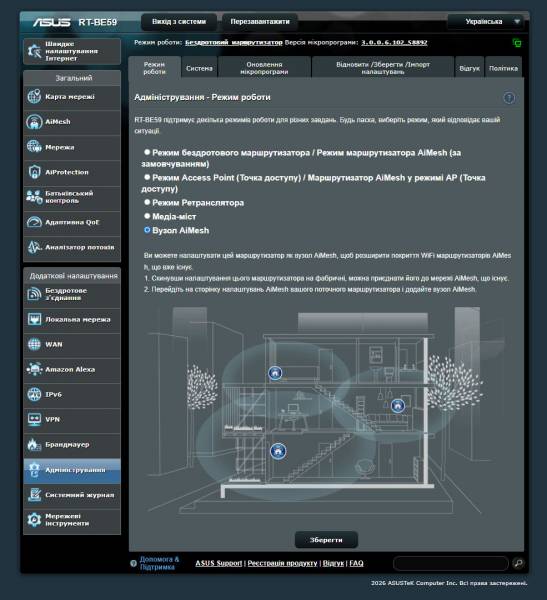Click the footer search input field
Screen dimensions: 547x600
point(451,563)
